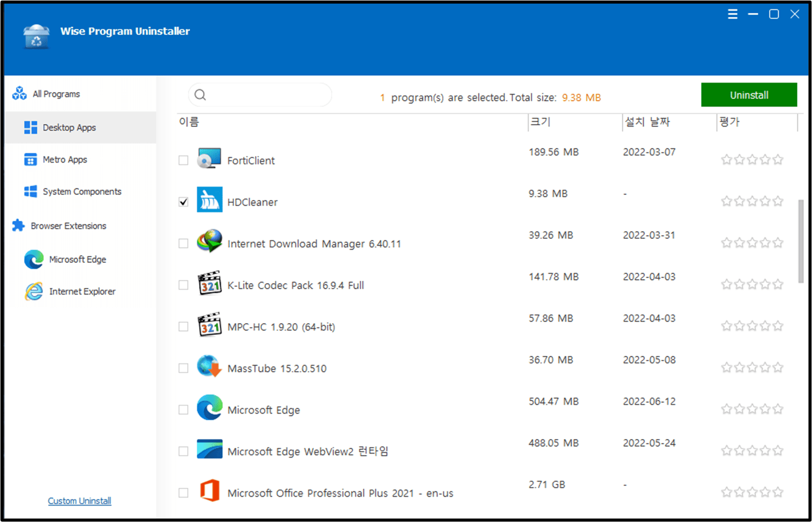
Task: Rate MPC-HC using its star row
Action: tap(752, 326)
